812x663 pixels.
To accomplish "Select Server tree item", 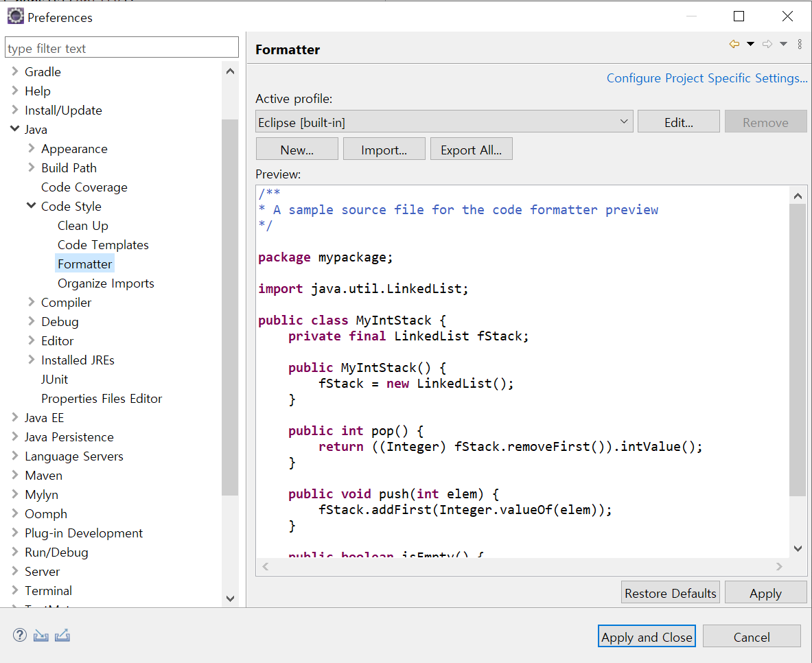I will [42, 571].
